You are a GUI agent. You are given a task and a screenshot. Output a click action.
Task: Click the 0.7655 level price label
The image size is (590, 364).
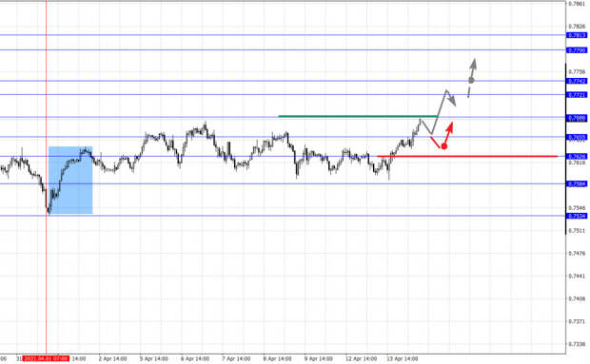click(577, 138)
